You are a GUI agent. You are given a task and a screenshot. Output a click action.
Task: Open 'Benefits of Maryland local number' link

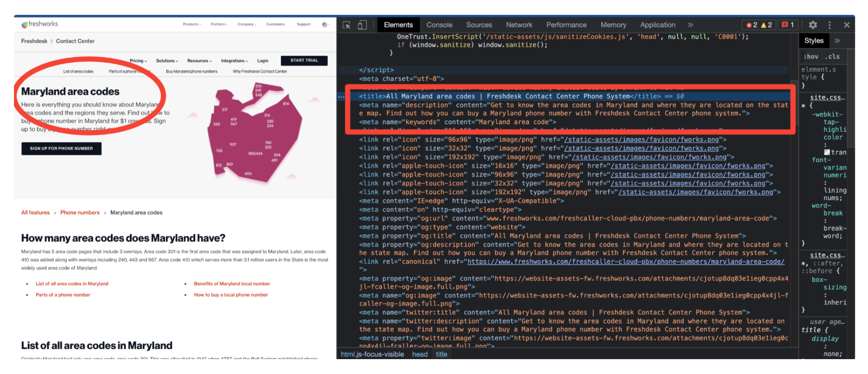point(232,284)
